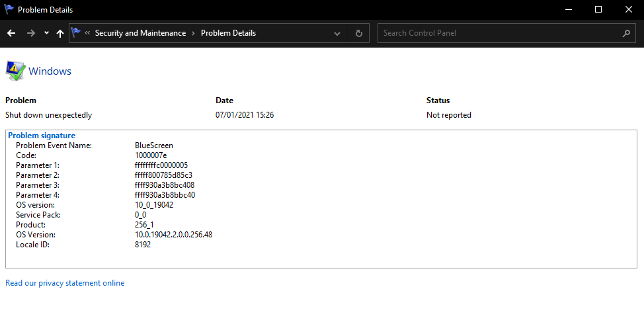Click the Forward arrow button
Viewport: 644px width, 326px height.
coord(31,33)
